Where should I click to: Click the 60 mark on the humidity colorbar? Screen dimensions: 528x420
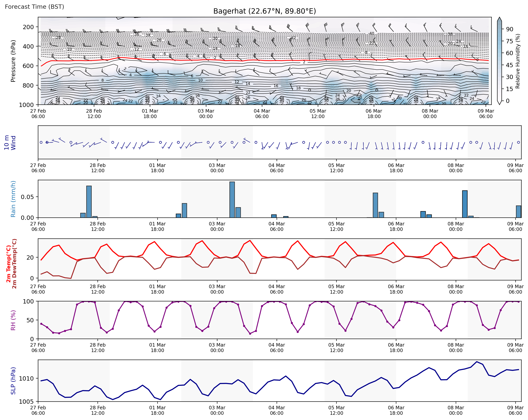click(x=509, y=53)
